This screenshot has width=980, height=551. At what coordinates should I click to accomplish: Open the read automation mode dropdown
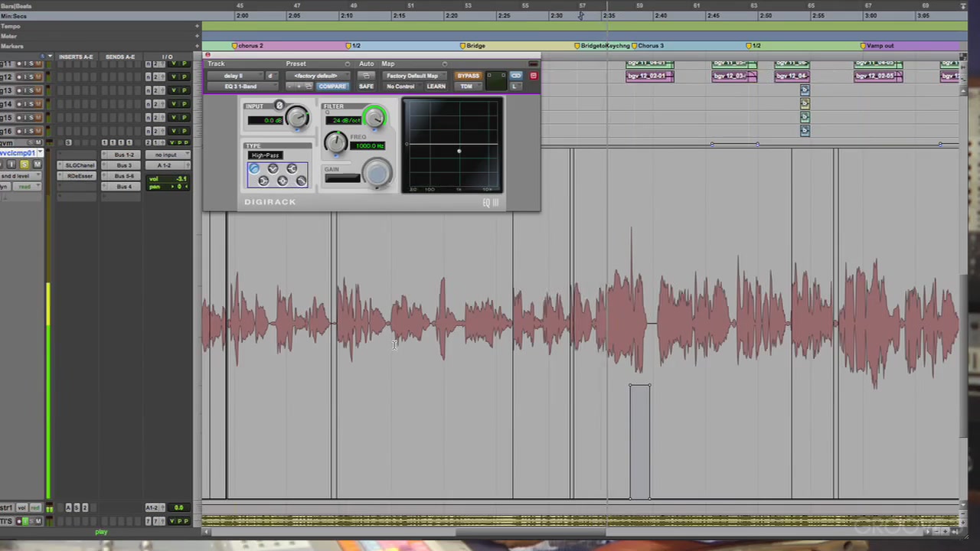click(27, 186)
